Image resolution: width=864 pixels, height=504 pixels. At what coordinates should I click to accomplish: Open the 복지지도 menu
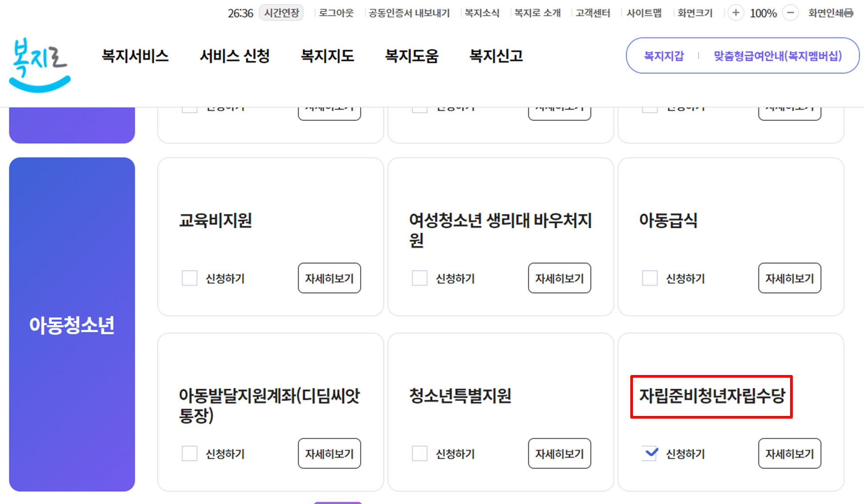point(327,56)
